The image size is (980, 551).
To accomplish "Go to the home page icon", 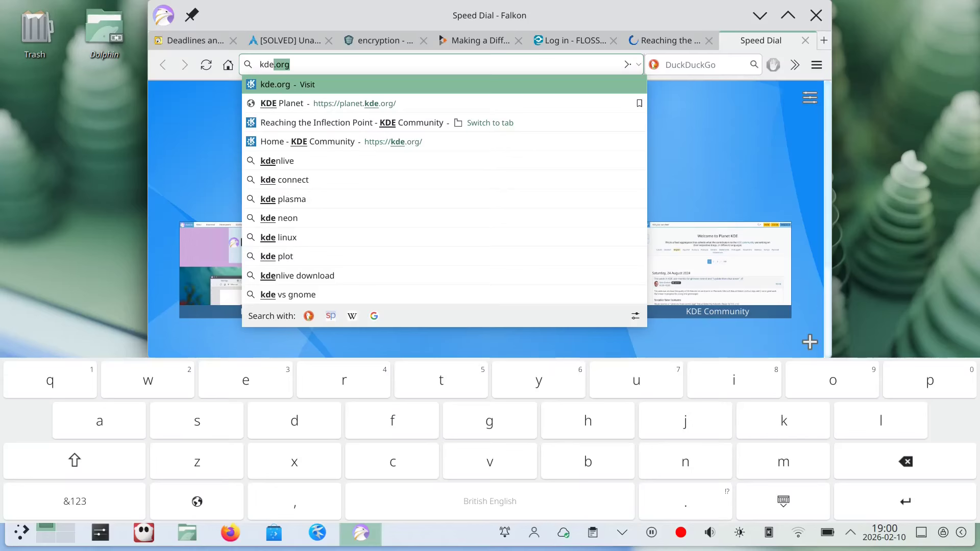I will pos(228,65).
